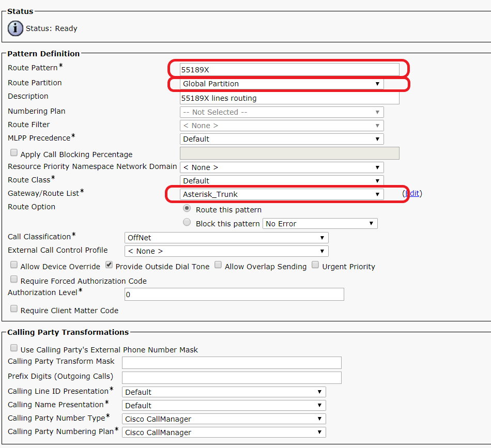Click the 'Gateway/Route List' label
The width and height of the screenshot is (491, 448).
click(x=43, y=193)
